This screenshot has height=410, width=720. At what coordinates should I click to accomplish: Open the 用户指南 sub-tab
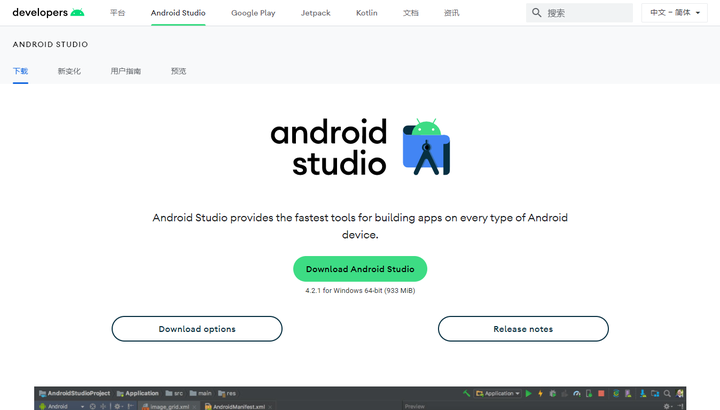[126, 71]
